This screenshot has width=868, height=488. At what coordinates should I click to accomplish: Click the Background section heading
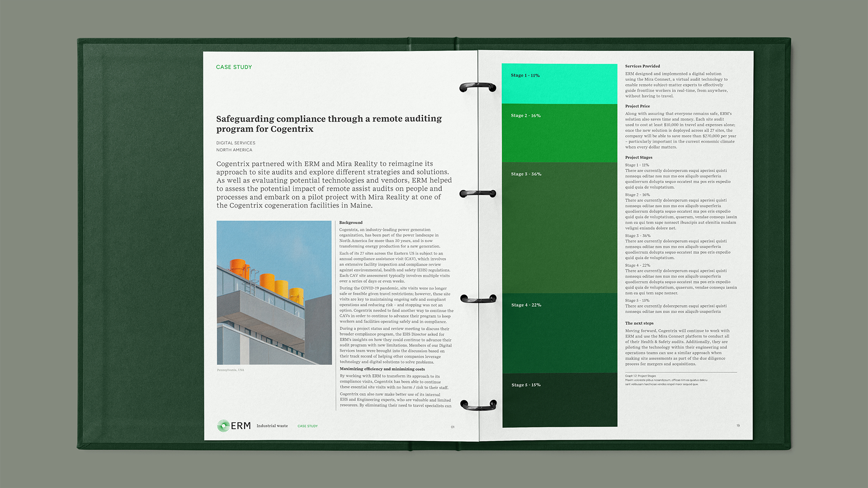click(x=351, y=222)
